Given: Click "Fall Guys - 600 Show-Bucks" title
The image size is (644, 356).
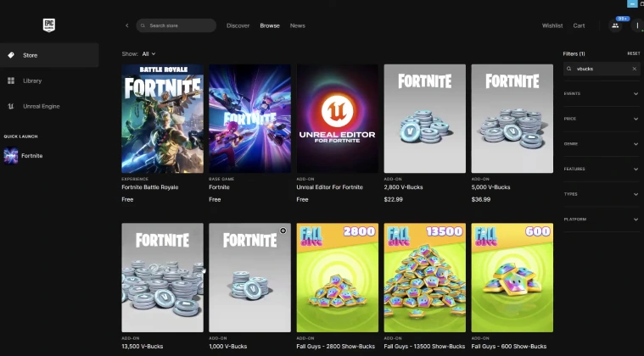Looking at the screenshot, I should point(509,346).
